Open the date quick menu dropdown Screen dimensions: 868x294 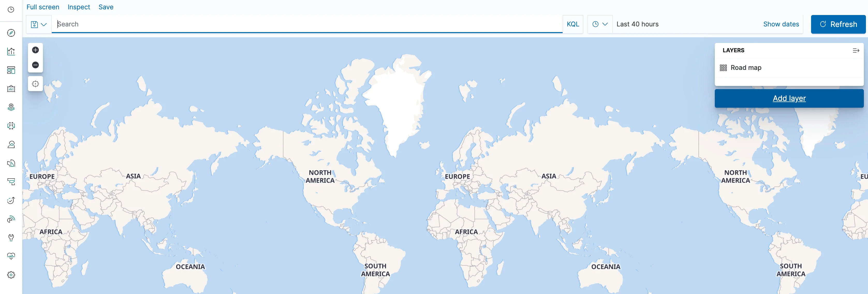(600, 24)
